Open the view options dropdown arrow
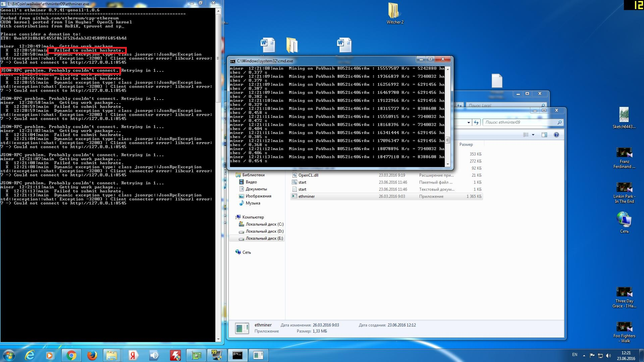644x362 pixels. pyautogui.click(x=533, y=135)
